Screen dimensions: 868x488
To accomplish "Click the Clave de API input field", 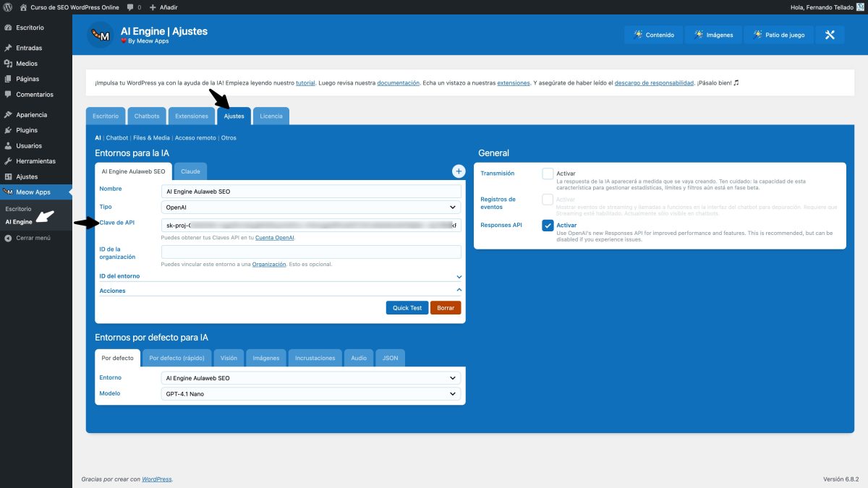I will pyautogui.click(x=311, y=225).
